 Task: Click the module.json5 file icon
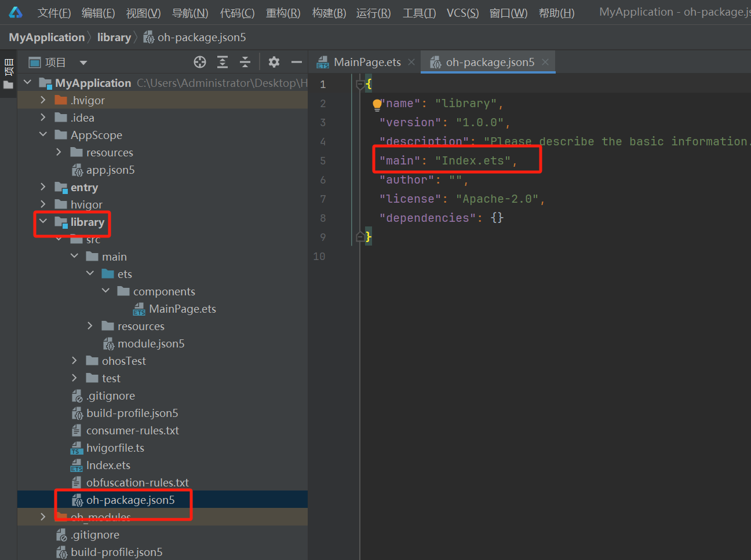(108, 344)
